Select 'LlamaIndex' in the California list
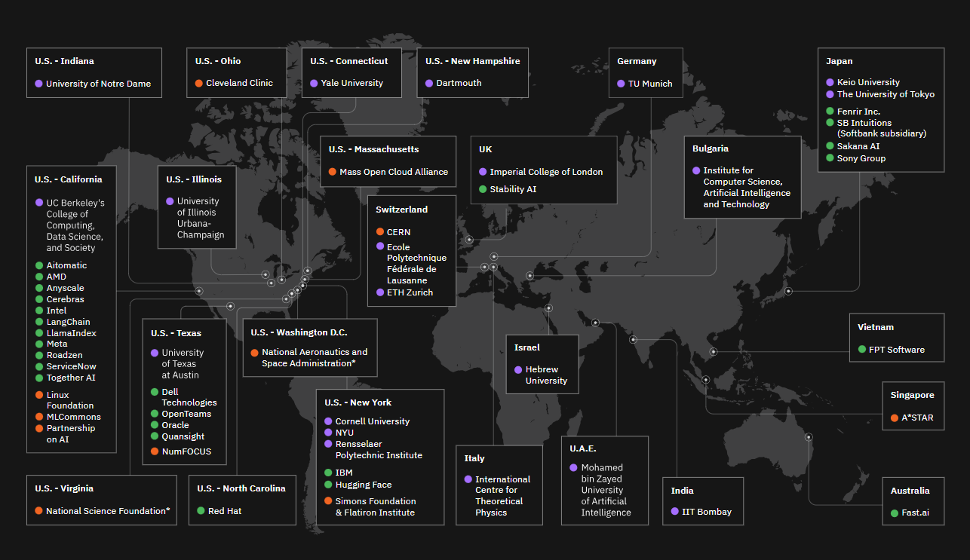 pos(72,333)
